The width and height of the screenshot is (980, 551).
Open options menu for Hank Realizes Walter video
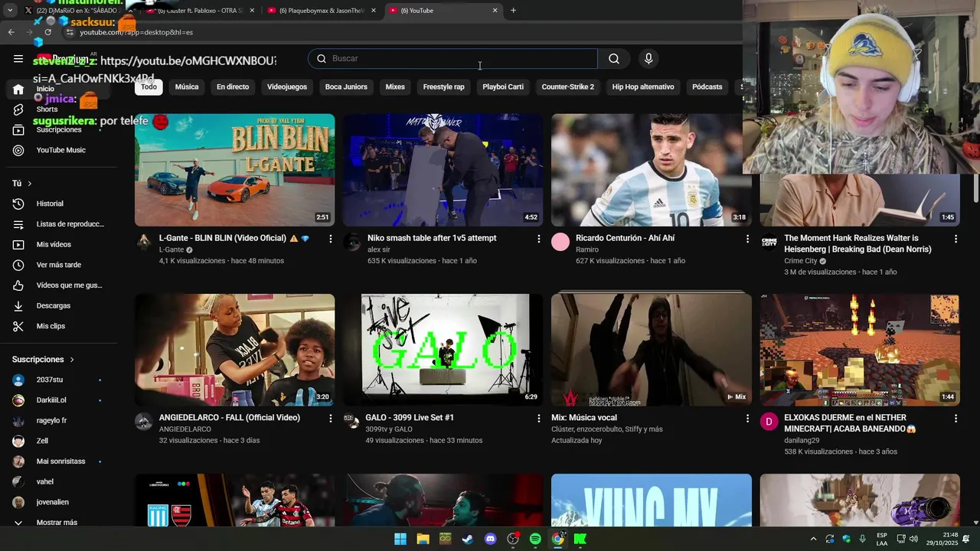(x=955, y=239)
